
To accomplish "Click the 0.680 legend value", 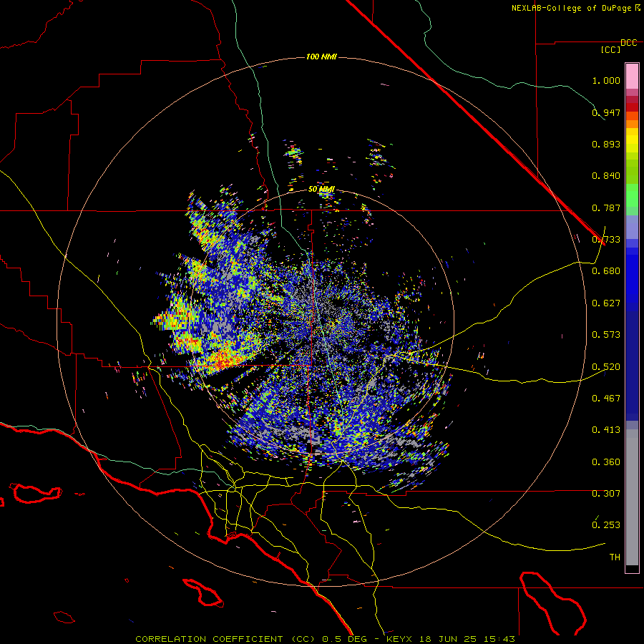I will (x=606, y=271).
